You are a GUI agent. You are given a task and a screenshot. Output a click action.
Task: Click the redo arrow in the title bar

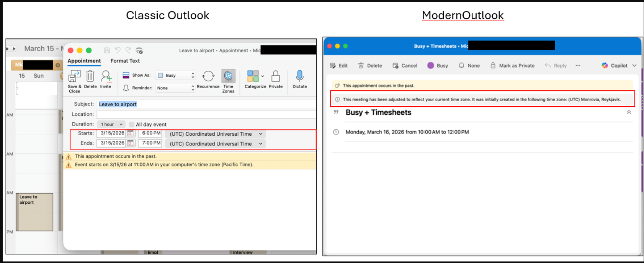coord(128,50)
